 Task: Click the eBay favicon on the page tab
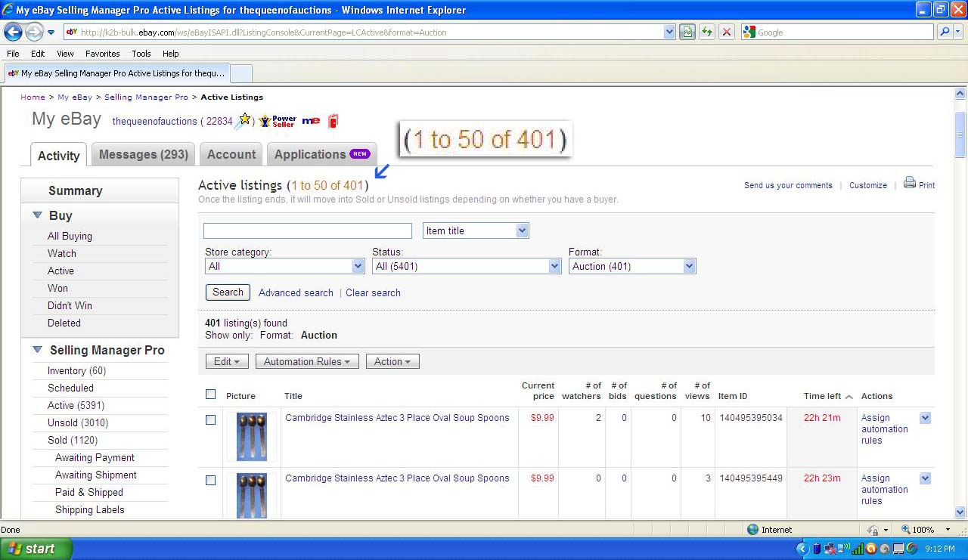tap(14, 73)
